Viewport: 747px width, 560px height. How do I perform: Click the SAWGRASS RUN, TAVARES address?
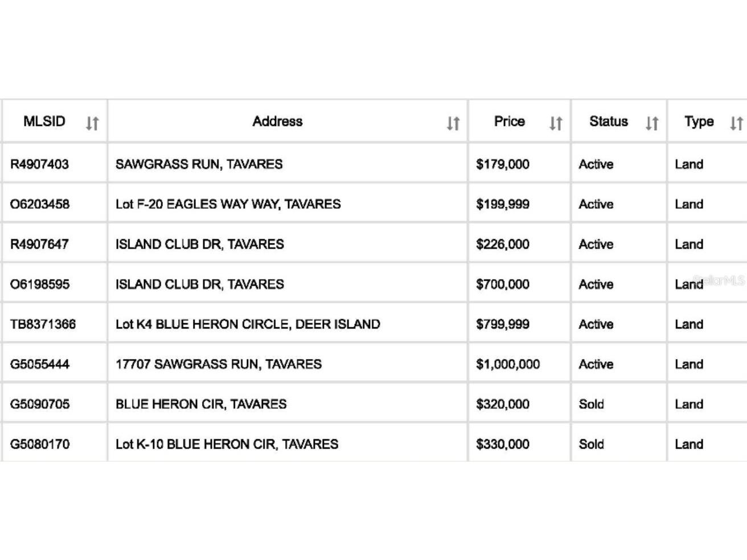(199, 164)
